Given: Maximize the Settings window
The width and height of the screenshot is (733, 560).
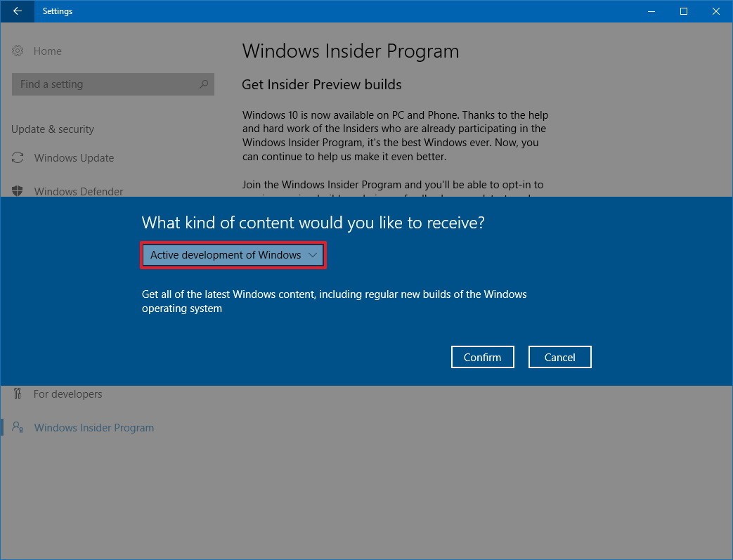Looking at the screenshot, I should (683, 11).
